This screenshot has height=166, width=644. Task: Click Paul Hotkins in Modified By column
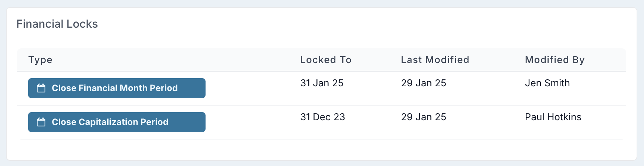[553, 117]
